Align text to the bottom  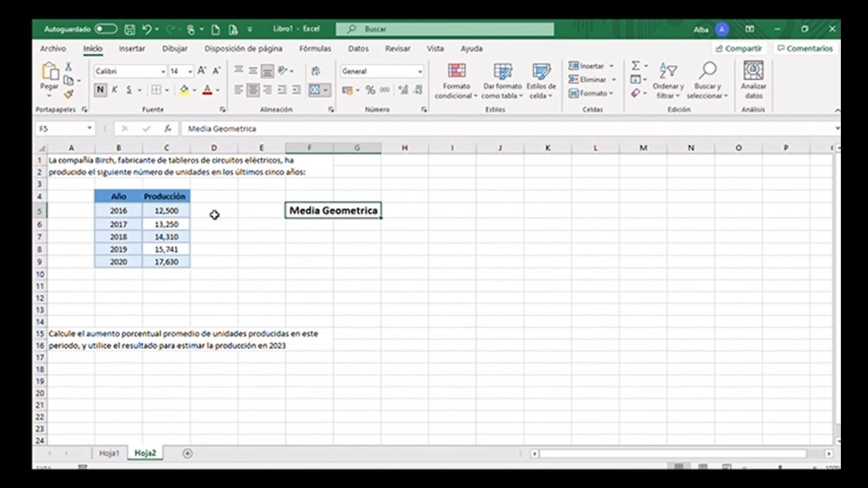point(267,70)
